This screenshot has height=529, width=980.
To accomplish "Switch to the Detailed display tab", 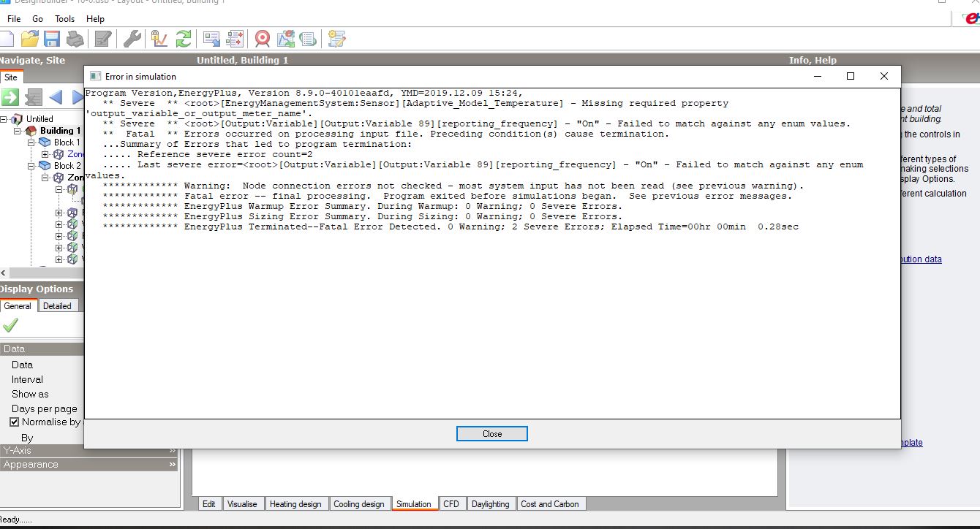I will 57,306.
